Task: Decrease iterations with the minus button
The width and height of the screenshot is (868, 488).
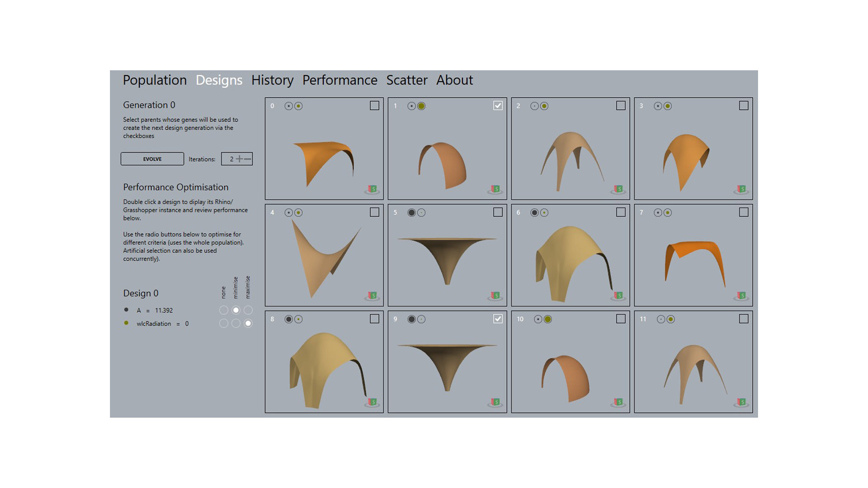Action: (x=248, y=159)
